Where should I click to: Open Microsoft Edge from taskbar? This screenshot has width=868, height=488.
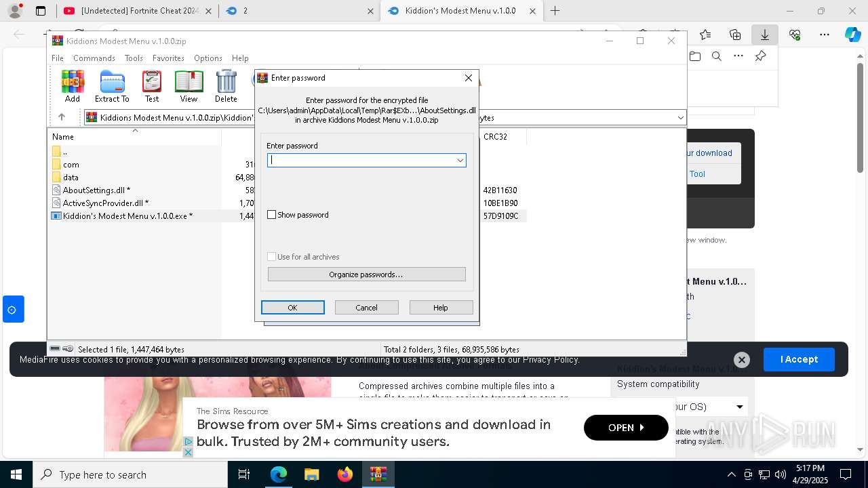click(x=279, y=474)
